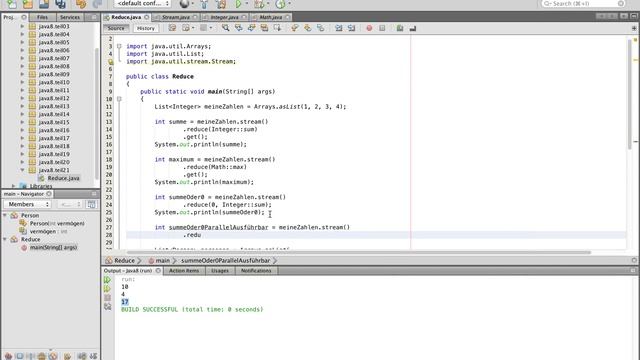Run the project with green play icon
640x360 pixels.
(238, 4)
